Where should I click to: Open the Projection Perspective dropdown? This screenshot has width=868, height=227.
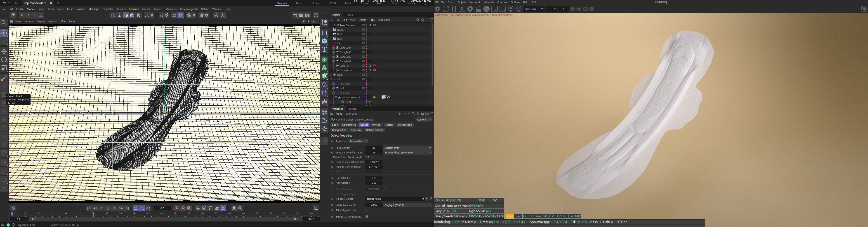pos(358,141)
